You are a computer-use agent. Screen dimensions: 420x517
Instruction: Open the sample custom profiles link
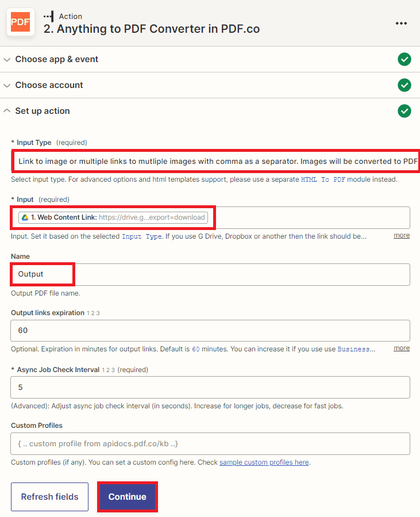[264, 462]
